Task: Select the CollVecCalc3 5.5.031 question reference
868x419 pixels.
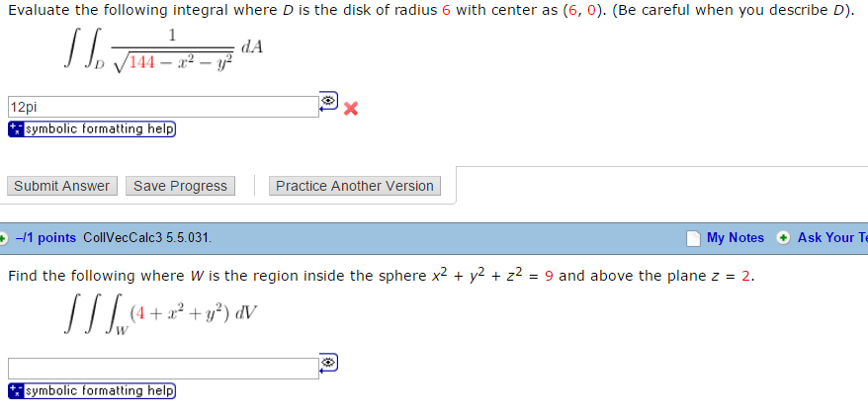Action: [147, 237]
